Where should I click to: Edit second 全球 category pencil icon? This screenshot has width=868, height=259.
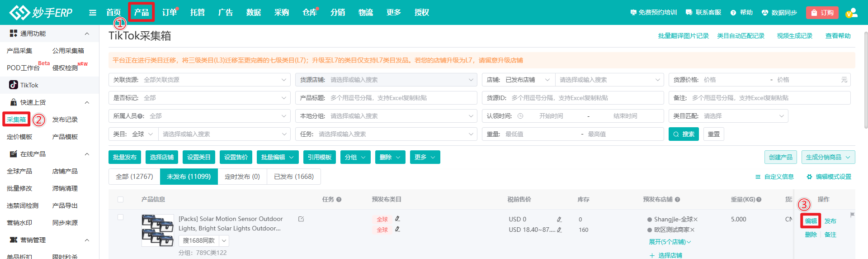point(397,229)
